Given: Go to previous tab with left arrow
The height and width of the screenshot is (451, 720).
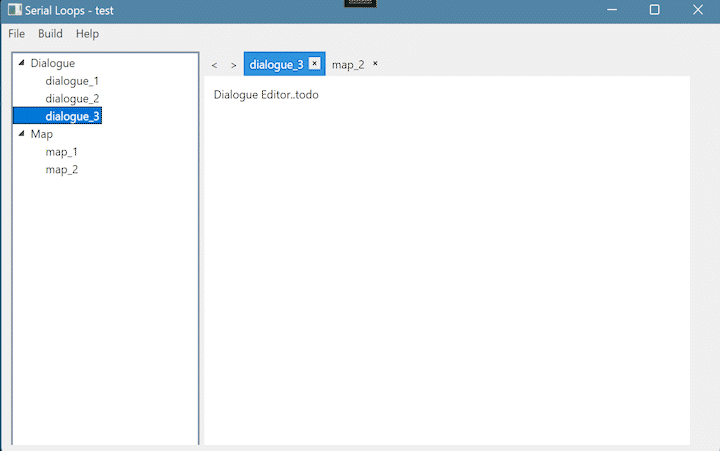Looking at the screenshot, I should click(214, 65).
